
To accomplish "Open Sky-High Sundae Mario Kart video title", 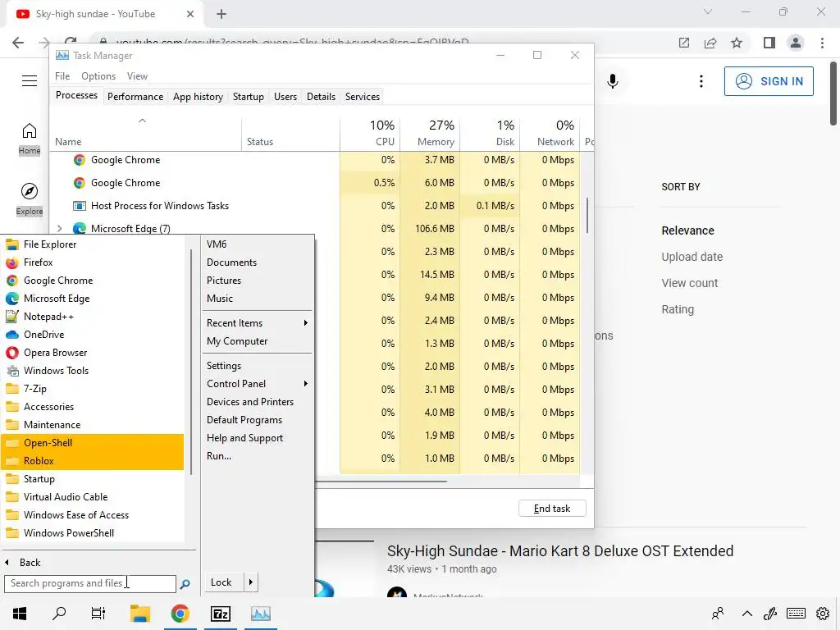I will point(559,550).
